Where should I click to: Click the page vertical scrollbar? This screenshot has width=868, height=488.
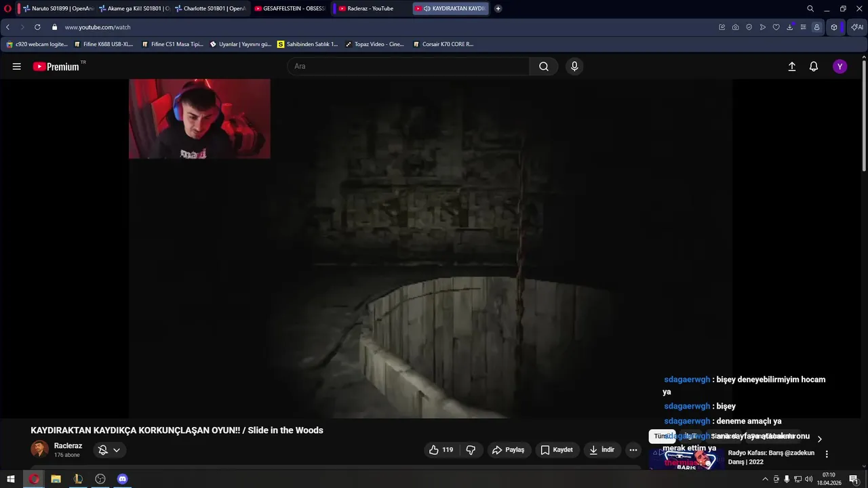(x=864, y=115)
